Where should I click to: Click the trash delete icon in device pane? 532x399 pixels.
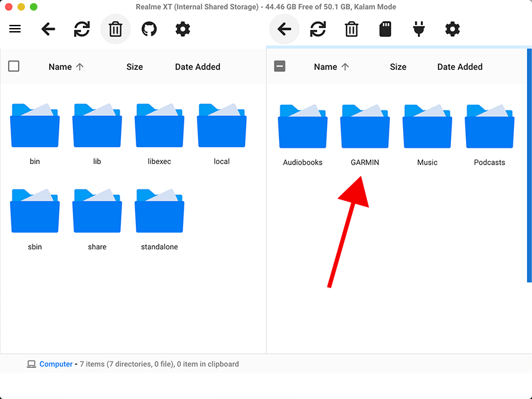(351, 29)
